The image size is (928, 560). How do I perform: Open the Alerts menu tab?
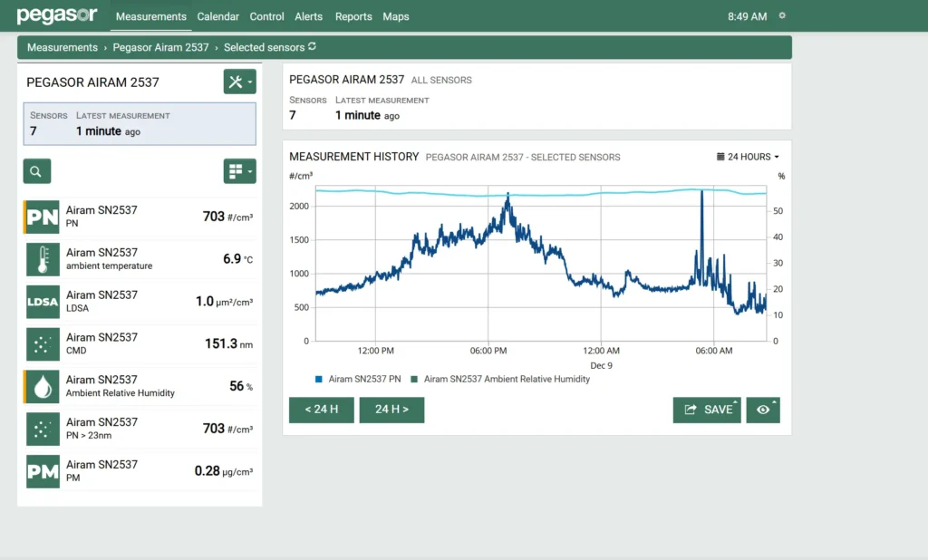pyautogui.click(x=309, y=16)
